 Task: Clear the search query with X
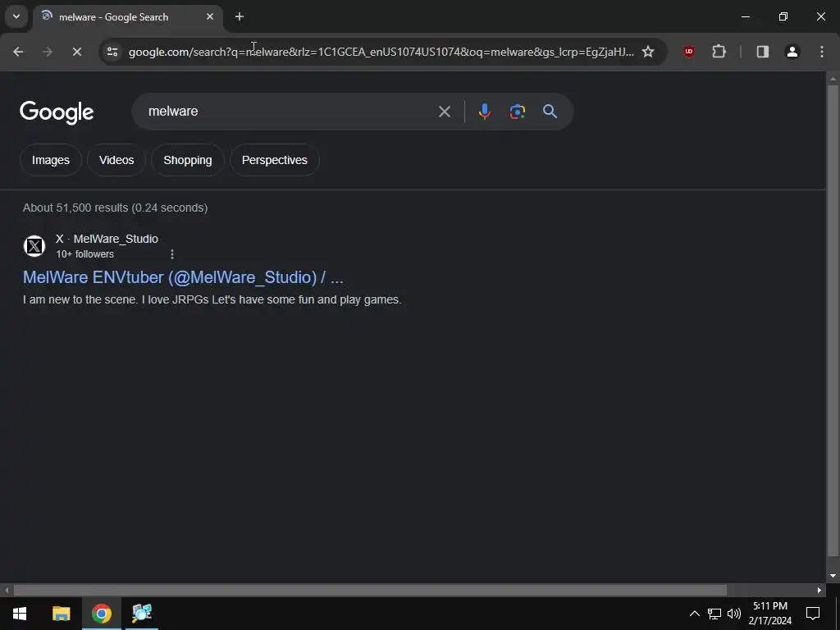pos(445,112)
